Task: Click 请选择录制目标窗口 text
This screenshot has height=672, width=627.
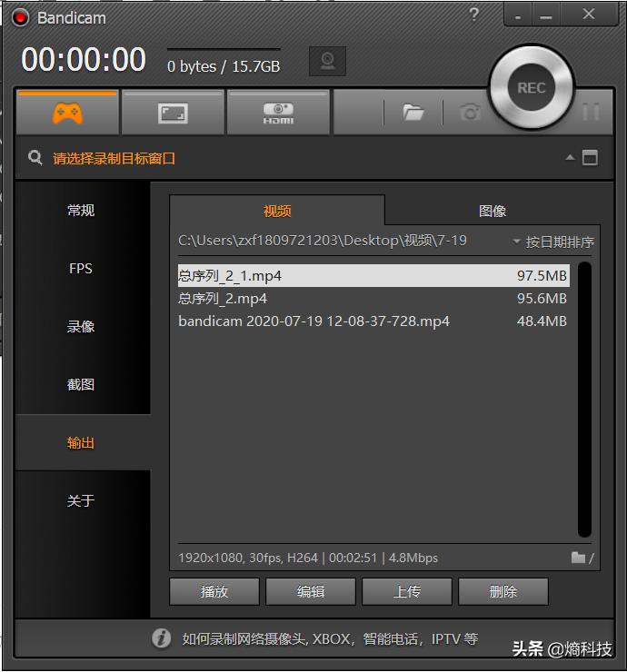Action: click(x=114, y=159)
